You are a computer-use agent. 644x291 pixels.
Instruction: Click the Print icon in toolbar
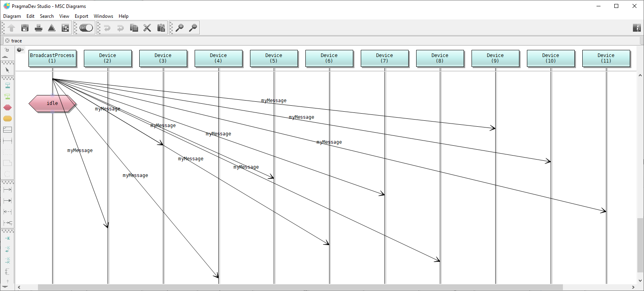(x=38, y=28)
